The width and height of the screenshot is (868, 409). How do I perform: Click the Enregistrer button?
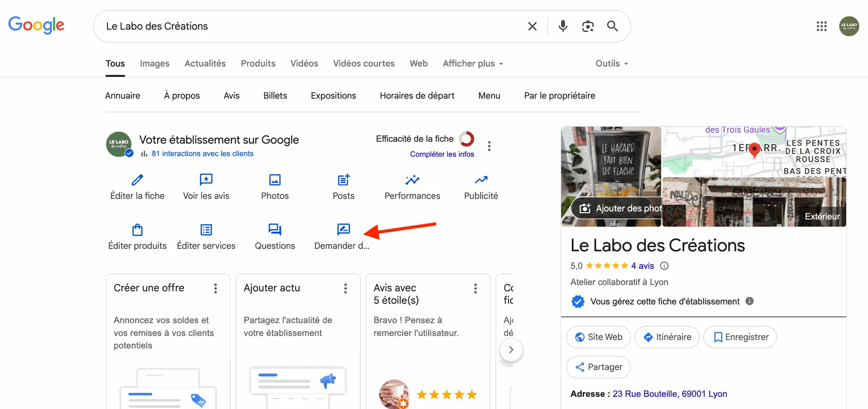click(x=740, y=337)
